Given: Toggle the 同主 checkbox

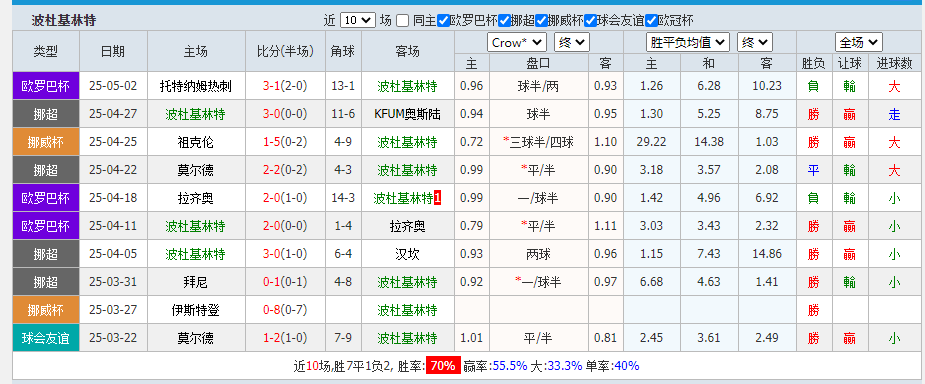Looking at the screenshot, I should tap(402, 21).
